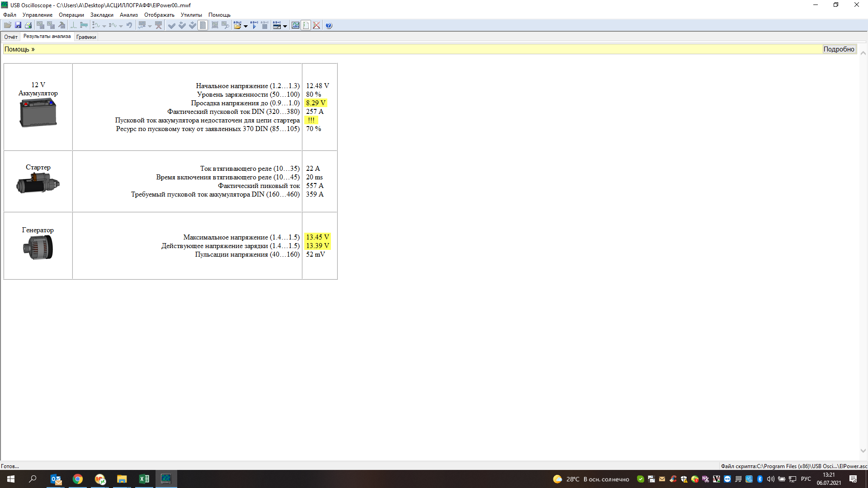
Task: Click the save floppy disk icon
Action: tap(18, 25)
